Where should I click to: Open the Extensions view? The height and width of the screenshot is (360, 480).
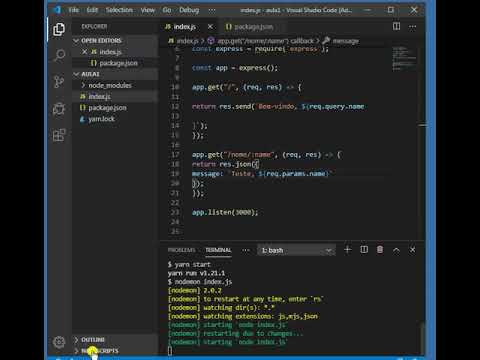click(59, 135)
